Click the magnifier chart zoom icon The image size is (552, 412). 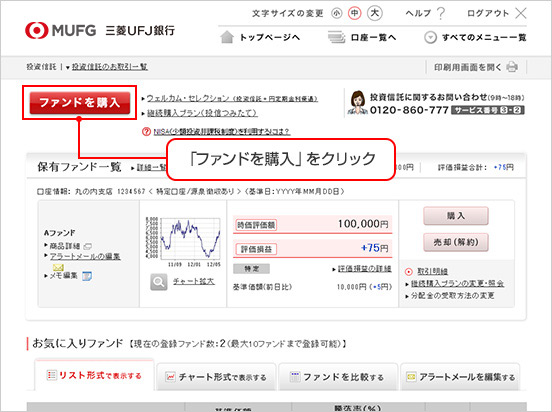coord(159,282)
